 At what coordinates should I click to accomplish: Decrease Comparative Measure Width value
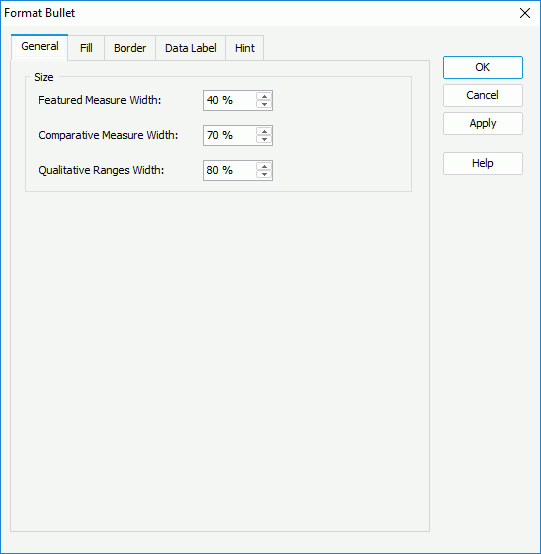point(264,139)
